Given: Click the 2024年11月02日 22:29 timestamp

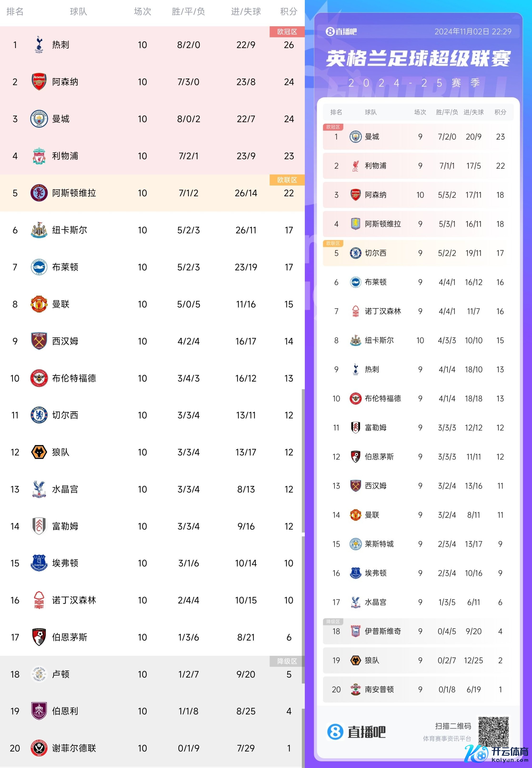Looking at the screenshot, I should (473, 32).
